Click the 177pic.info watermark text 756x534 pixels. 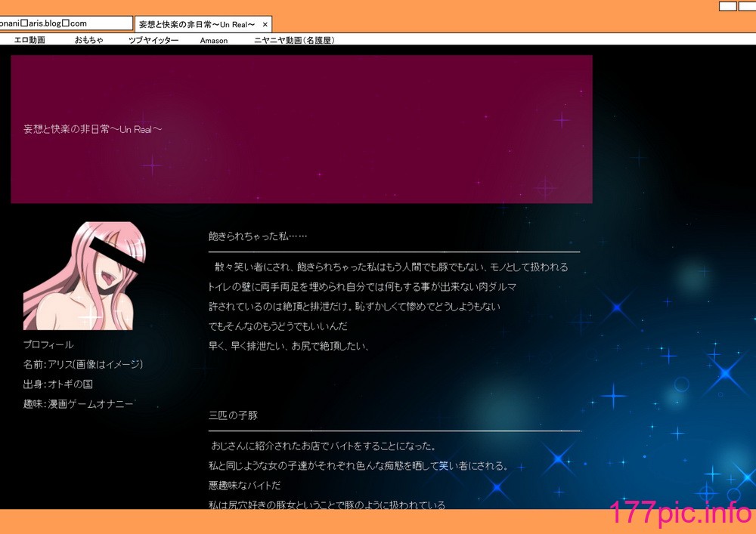click(680, 514)
